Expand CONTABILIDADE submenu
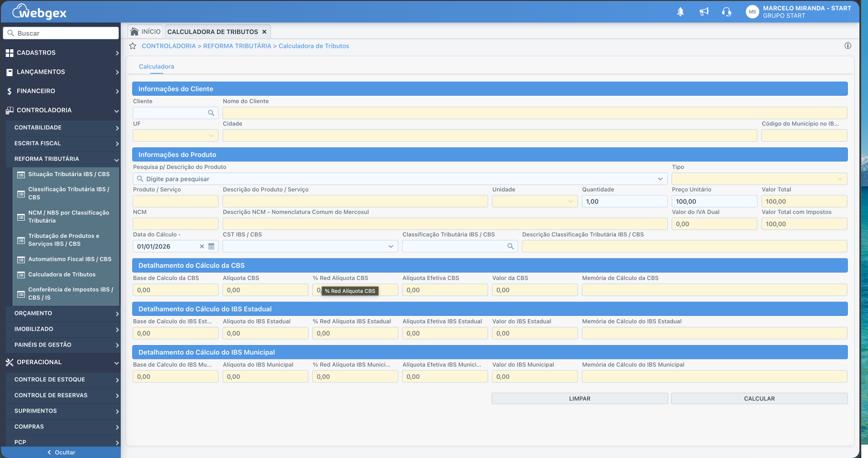 coord(63,128)
